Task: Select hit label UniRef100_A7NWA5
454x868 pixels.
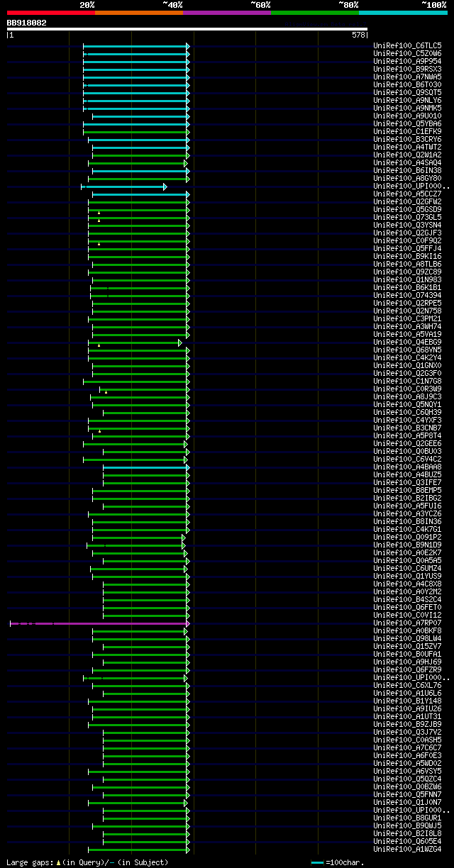Action: [x=407, y=77]
